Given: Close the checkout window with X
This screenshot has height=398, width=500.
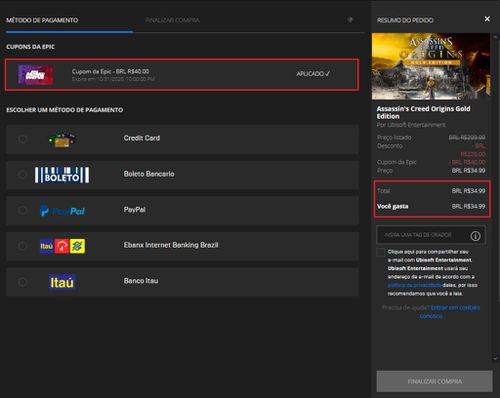Looking at the screenshot, I should click(x=487, y=19).
